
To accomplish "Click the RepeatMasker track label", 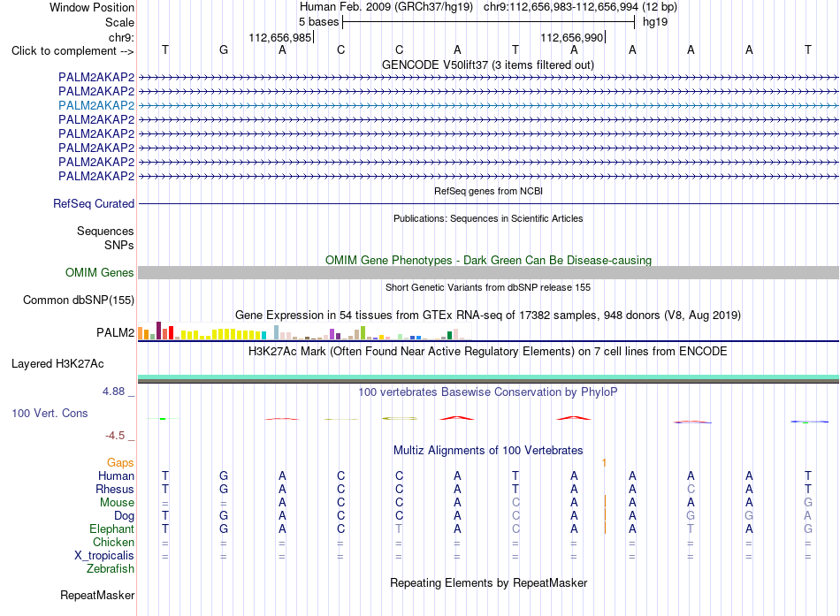I will [97, 596].
